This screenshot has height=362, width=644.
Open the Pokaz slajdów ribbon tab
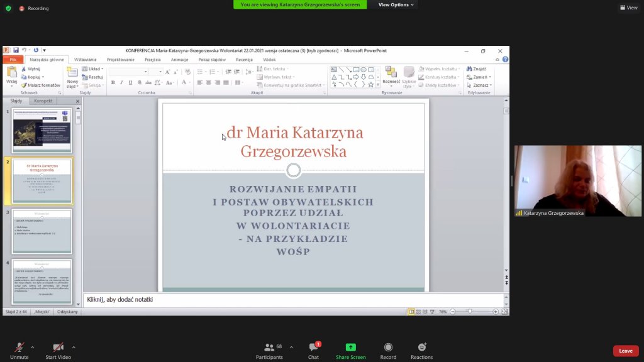click(x=212, y=60)
